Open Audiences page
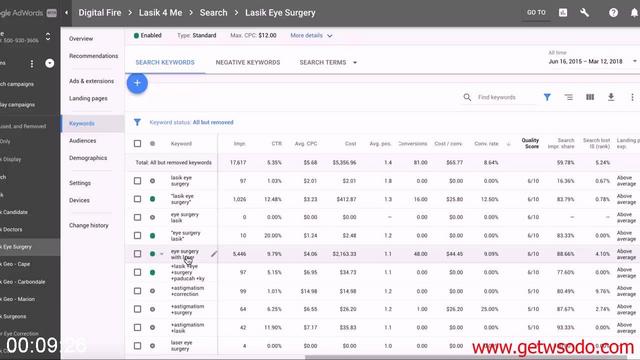This screenshot has height=360, width=640. pos(82,141)
